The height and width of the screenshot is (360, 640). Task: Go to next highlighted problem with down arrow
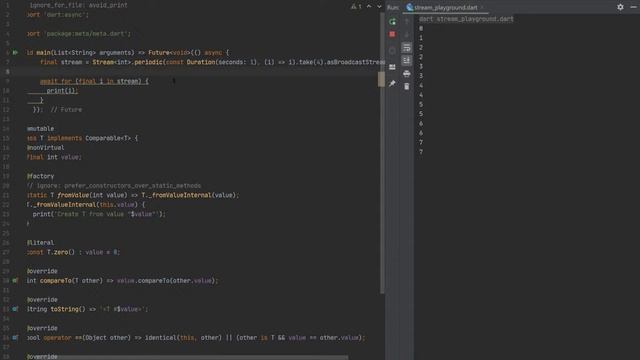tap(379, 7)
